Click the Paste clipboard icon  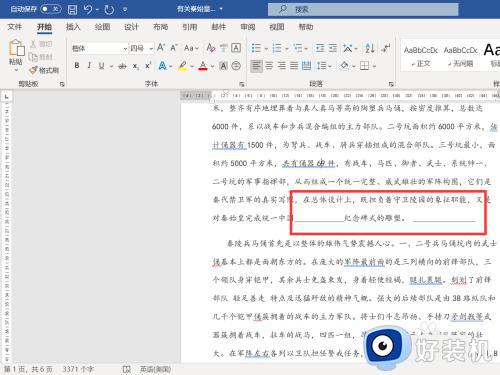(x=16, y=48)
